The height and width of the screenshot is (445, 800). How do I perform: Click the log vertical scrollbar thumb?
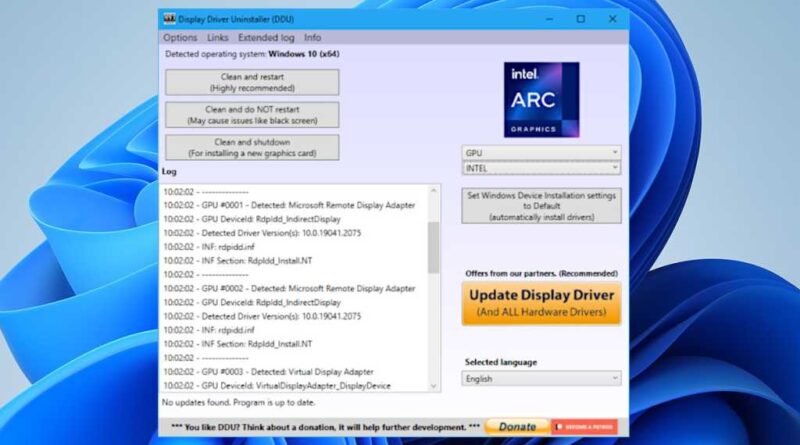[x=434, y=248]
